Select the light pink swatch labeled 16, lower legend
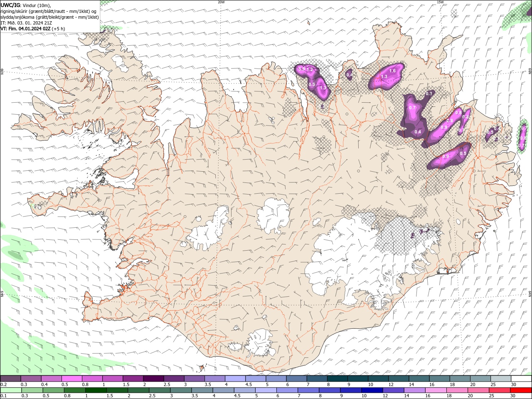The image size is (532, 399). (436, 390)
